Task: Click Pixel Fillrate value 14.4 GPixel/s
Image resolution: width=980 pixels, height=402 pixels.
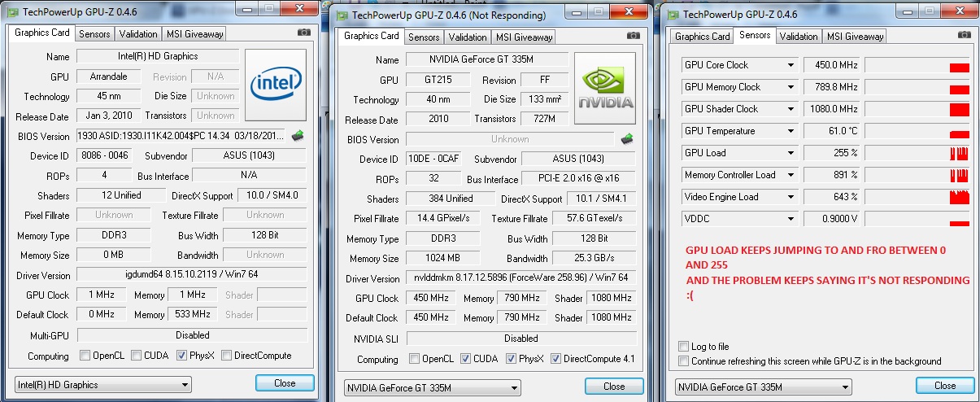Action: 443,219
